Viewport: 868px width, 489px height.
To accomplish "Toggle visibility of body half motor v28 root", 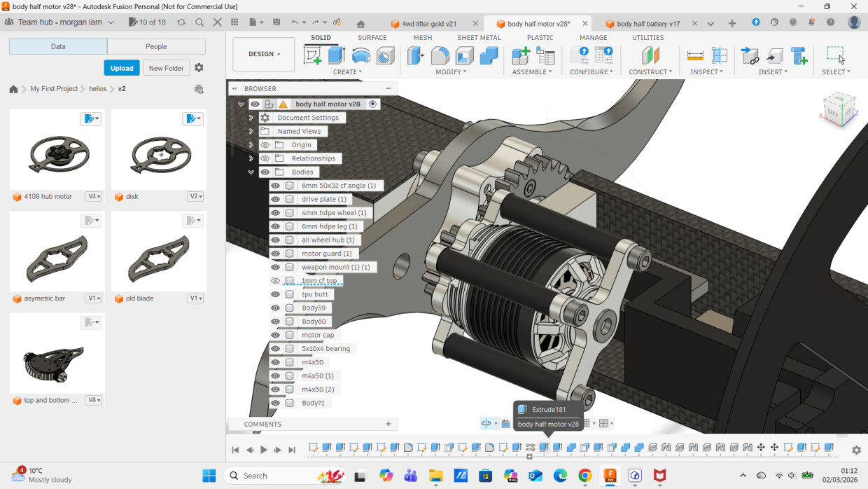I will coord(255,104).
